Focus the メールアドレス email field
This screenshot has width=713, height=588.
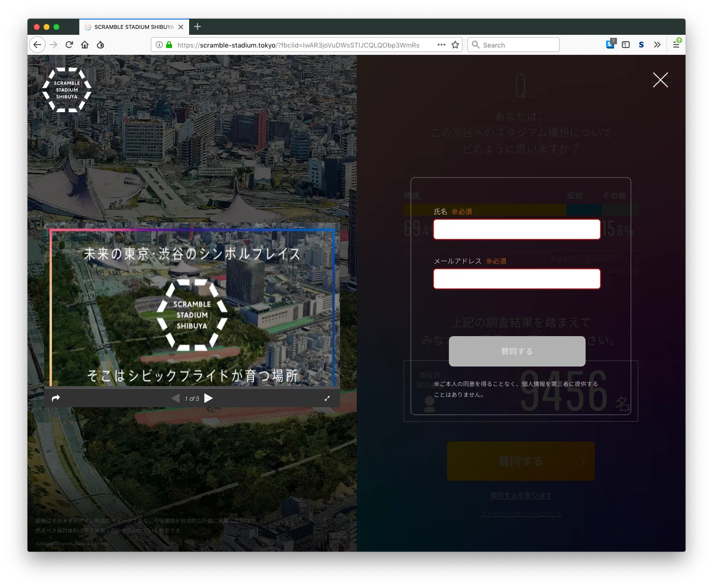(x=516, y=279)
